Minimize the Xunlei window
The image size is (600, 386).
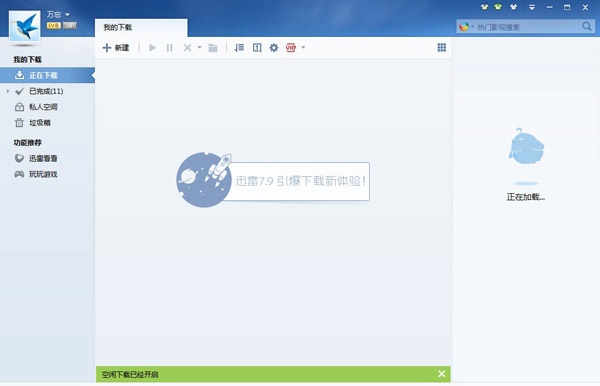pos(549,7)
